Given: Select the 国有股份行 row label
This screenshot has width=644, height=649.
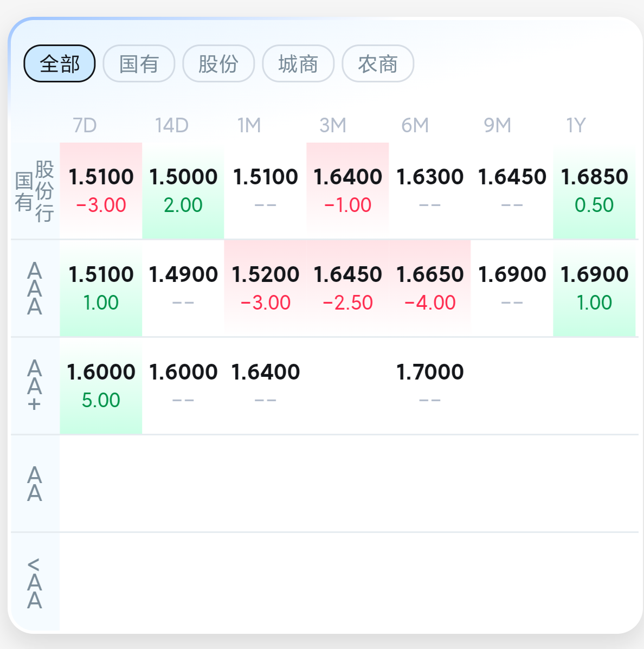Looking at the screenshot, I should click(x=35, y=191).
